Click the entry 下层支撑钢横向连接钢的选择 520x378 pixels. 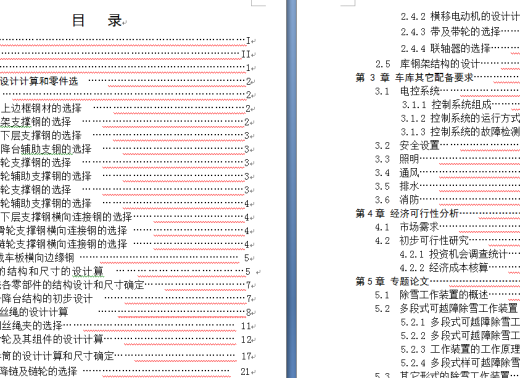point(66,217)
